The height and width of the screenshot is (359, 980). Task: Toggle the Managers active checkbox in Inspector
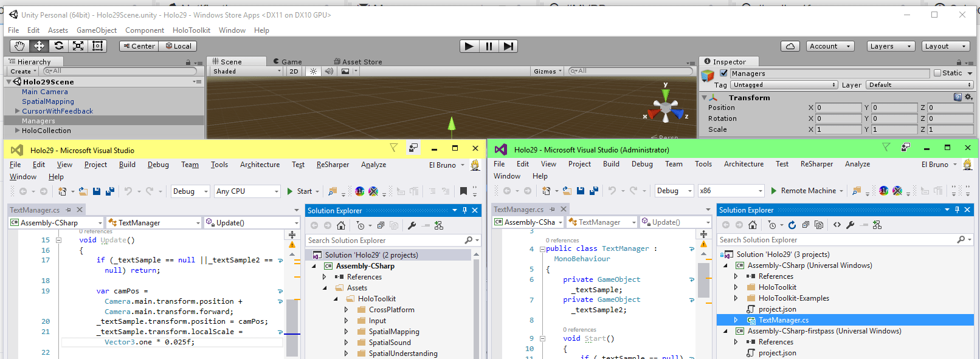[x=723, y=74]
